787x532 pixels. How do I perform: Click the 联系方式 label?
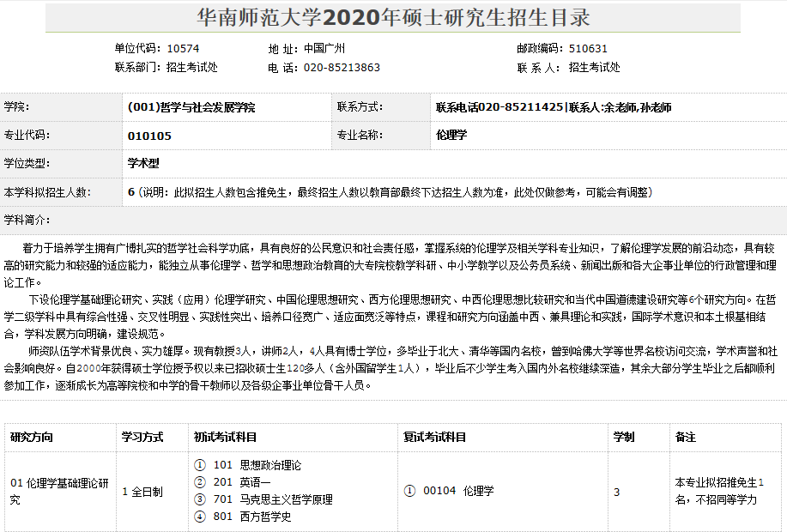360,106
